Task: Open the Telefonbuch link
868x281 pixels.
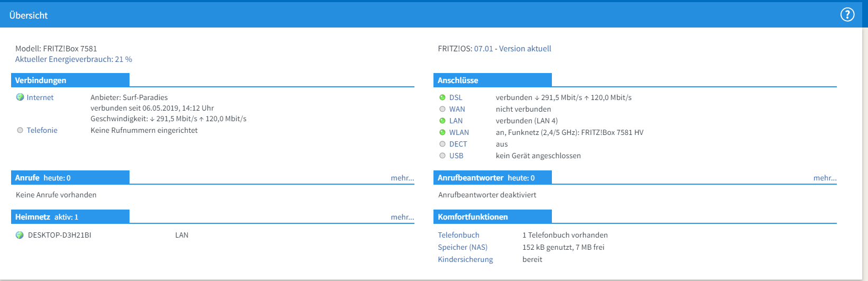Action: click(458, 235)
